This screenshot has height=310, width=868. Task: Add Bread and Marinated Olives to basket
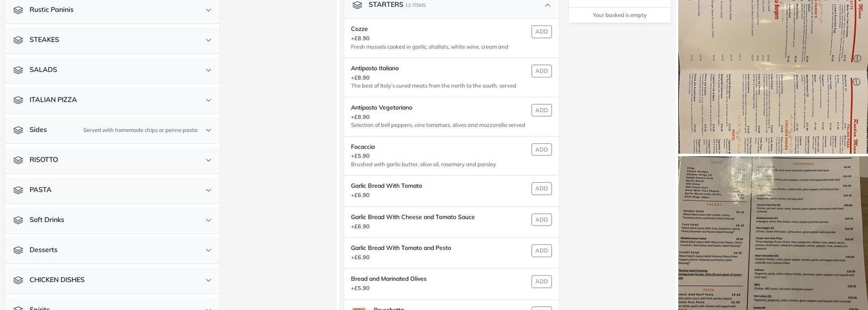(x=541, y=281)
